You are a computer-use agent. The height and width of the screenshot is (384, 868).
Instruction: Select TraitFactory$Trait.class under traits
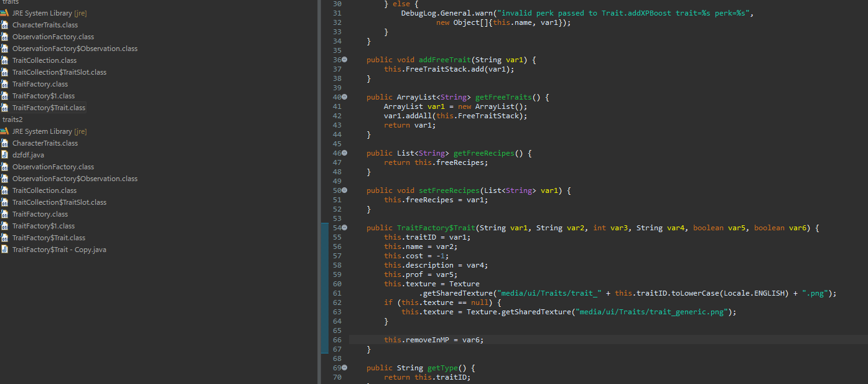point(49,108)
